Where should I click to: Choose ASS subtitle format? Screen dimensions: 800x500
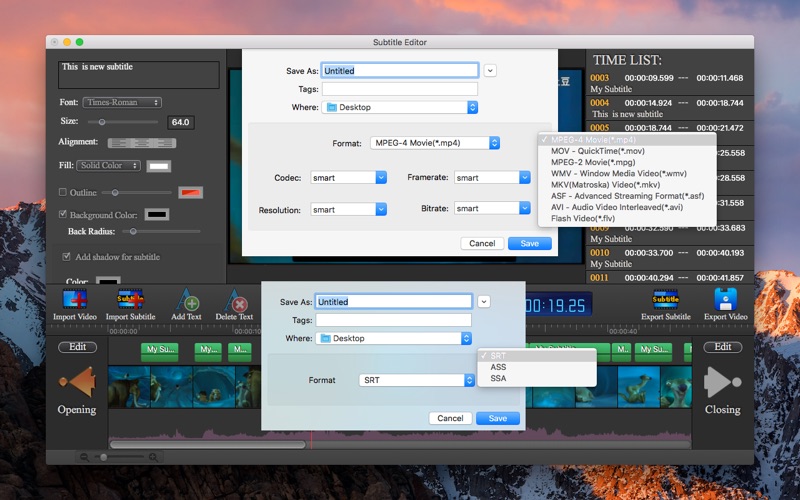coord(537,367)
